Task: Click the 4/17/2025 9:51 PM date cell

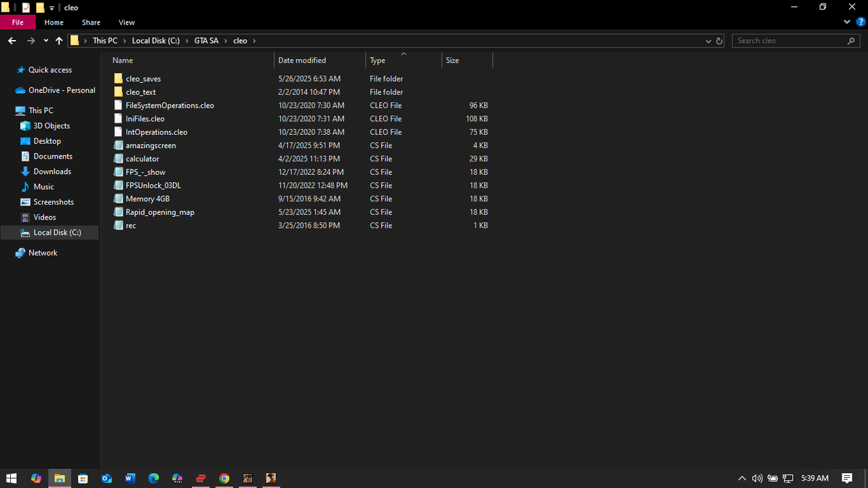Action: pyautogui.click(x=309, y=146)
